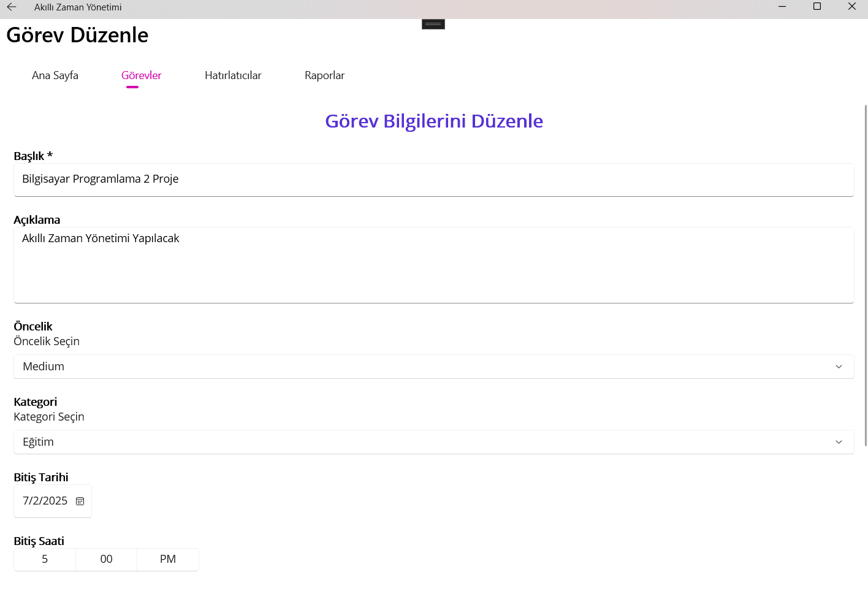Switch to the Hatırlatıcılar tab
The height and width of the screenshot is (591, 868).
(x=233, y=75)
